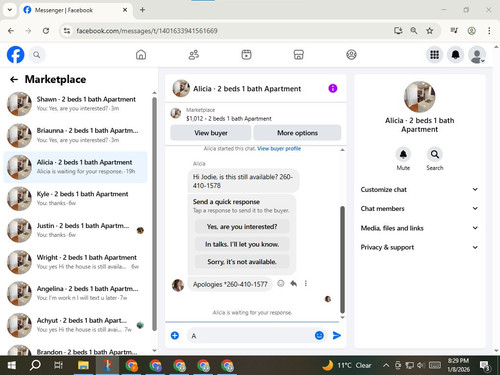Open the plus attachment icon in composer
The width and height of the screenshot is (500, 375).
pyautogui.click(x=175, y=335)
